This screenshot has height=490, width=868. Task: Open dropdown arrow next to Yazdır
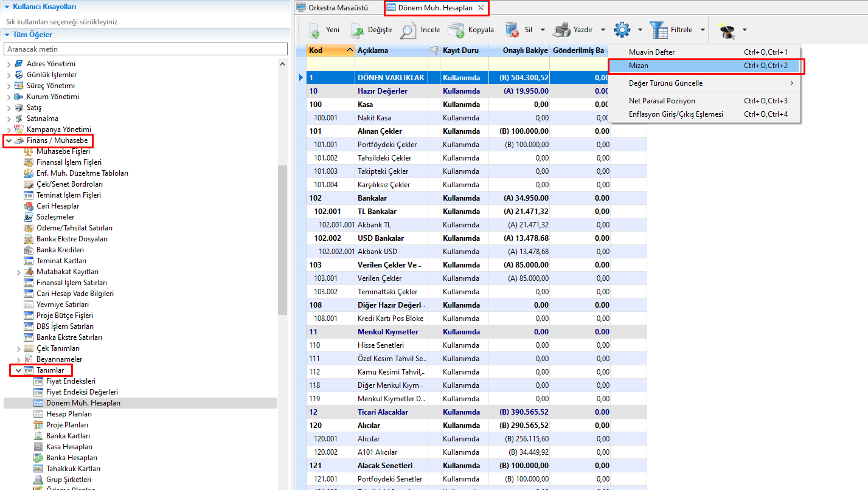point(603,30)
